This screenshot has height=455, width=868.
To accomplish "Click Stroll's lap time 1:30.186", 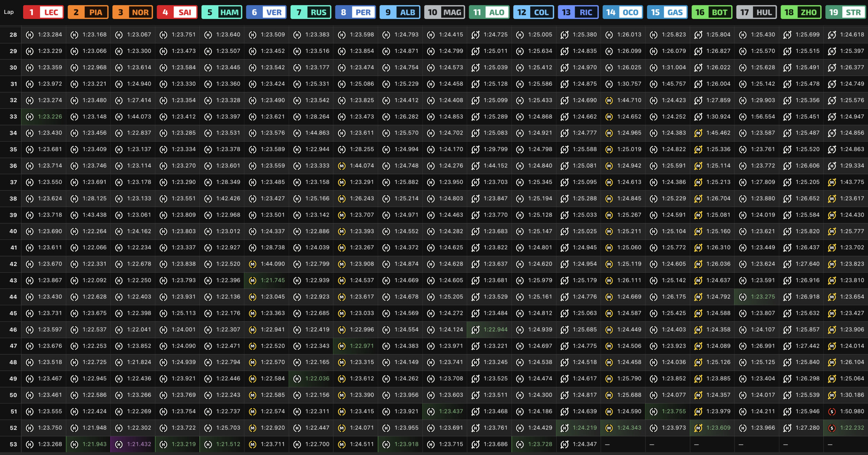I will click(x=852, y=395).
